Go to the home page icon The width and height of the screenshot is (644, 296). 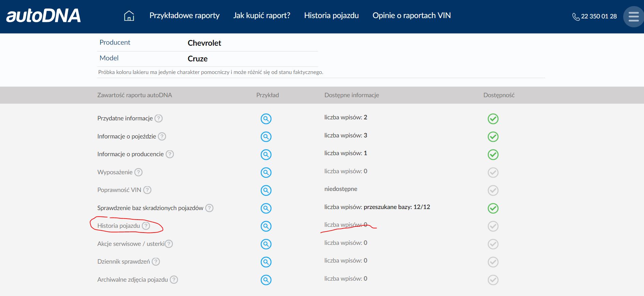click(129, 16)
